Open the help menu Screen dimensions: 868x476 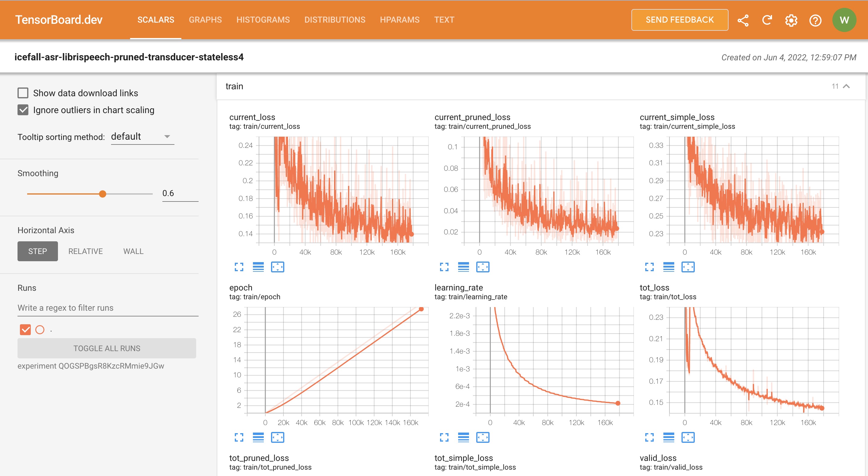pyautogui.click(x=815, y=20)
